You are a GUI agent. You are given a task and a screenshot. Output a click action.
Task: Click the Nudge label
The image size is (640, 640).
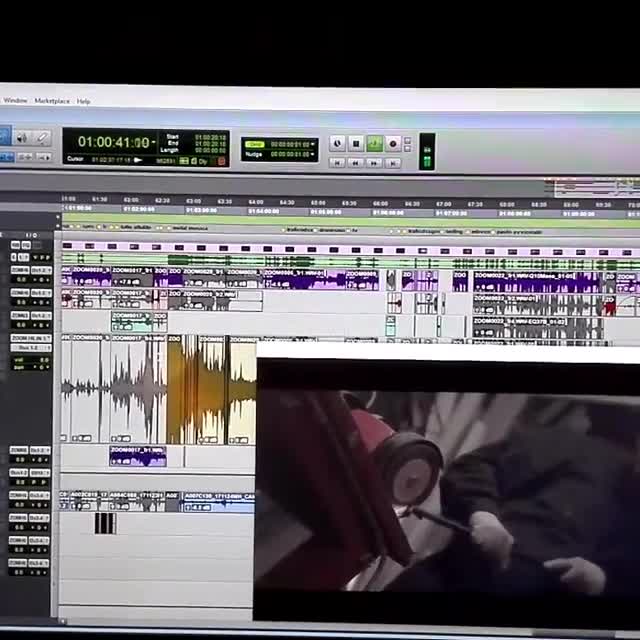pos(254,154)
